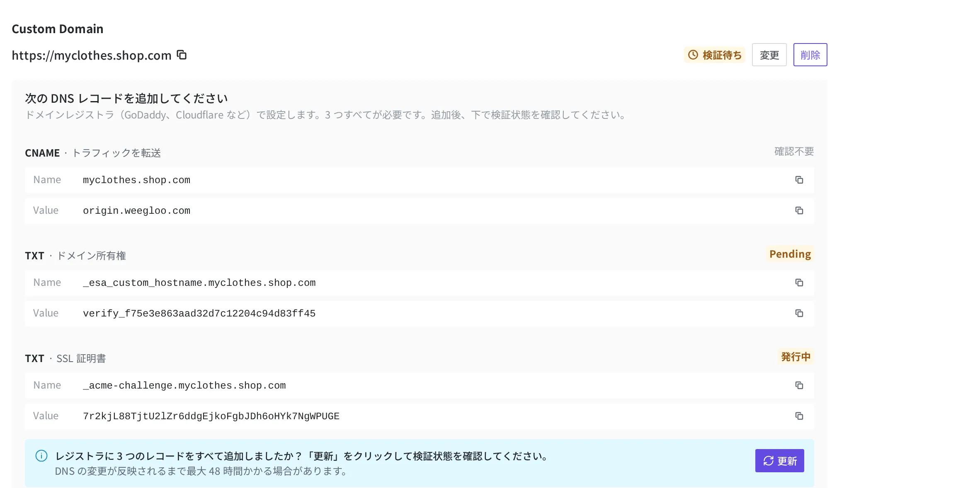The height and width of the screenshot is (488, 980).
Task: Select the CNAME name text myclothes.shop.com
Action: [136, 180]
